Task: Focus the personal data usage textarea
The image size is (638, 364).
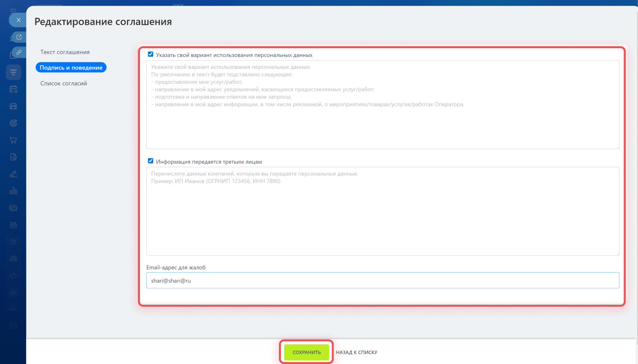Action: point(383,105)
